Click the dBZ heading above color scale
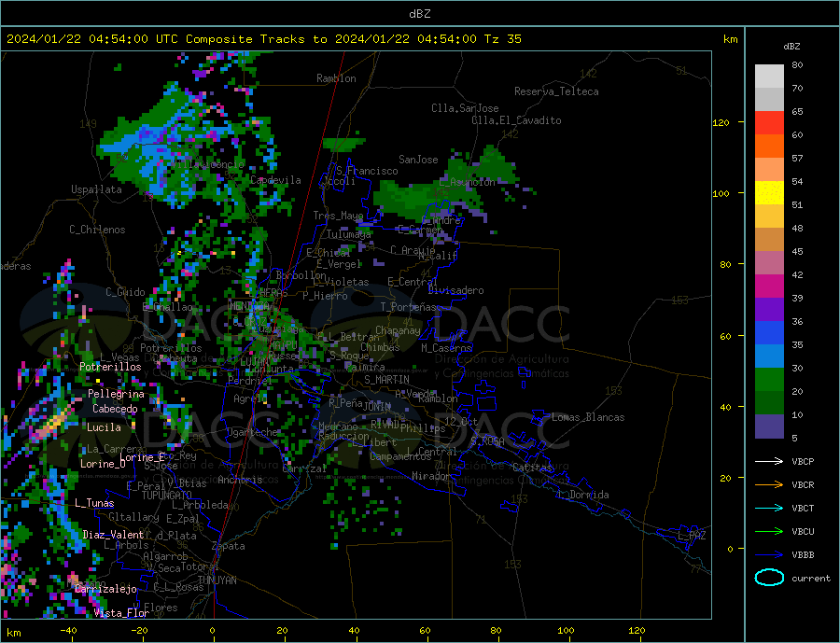 coord(791,47)
